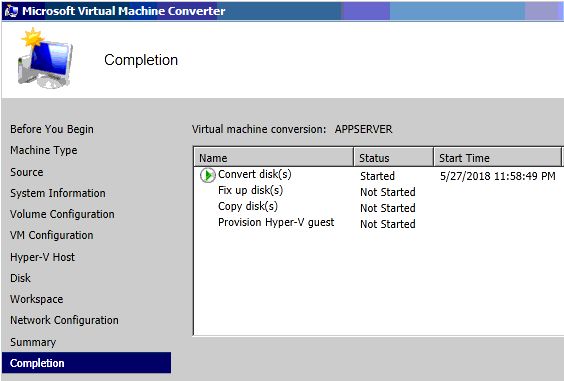Open the Source step
The width and height of the screenshot is (564, 381).
click(27, 172)
